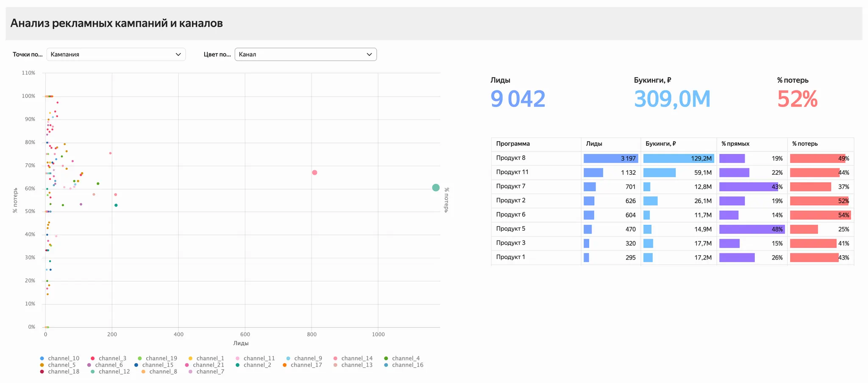Click the Продукт 5 "% прямых" purple bar
This screenshot has width=868, height=383.
coord(751,229)
